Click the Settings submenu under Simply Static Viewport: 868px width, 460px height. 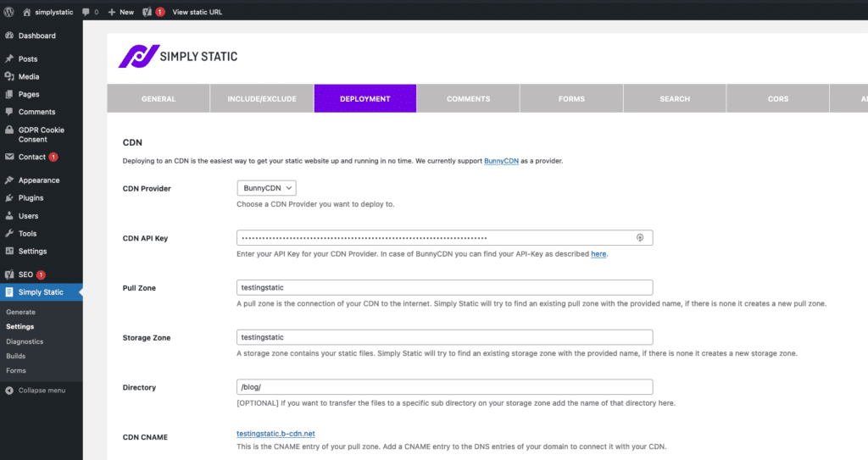click(x=20, y=327)
